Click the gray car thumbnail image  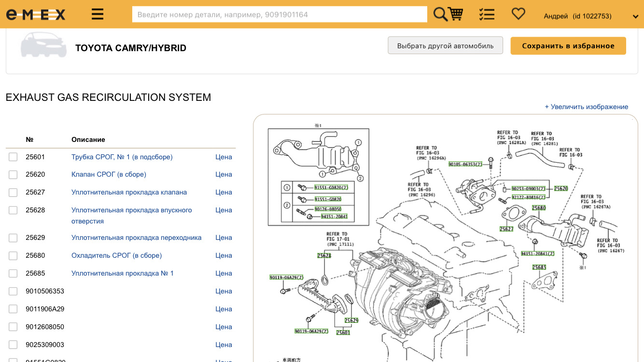pyautogui.click(x=43, y=46)
